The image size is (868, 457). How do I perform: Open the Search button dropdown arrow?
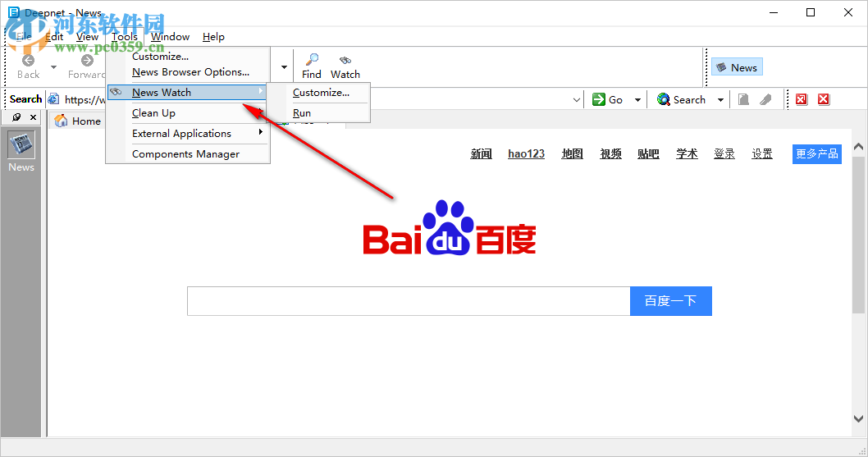click(720, 100)
